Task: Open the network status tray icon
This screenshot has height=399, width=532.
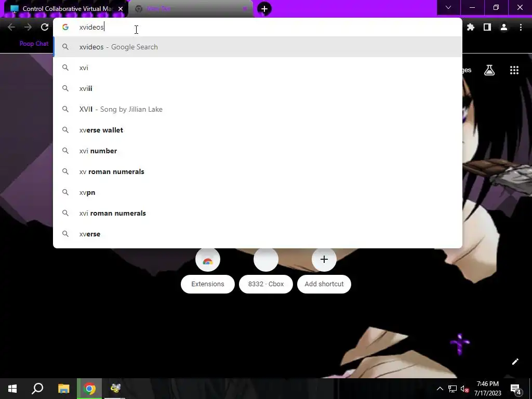Action: point(453,389)
